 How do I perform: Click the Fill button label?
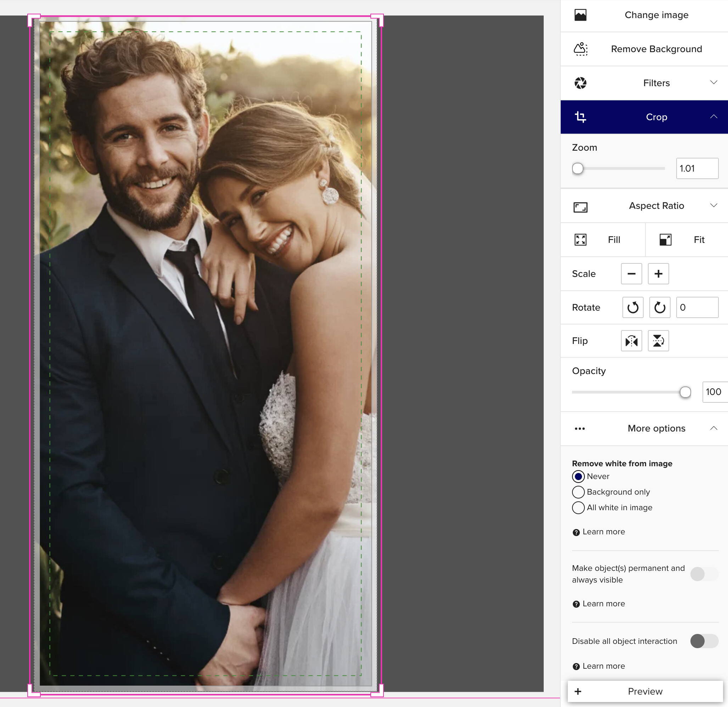614,240
